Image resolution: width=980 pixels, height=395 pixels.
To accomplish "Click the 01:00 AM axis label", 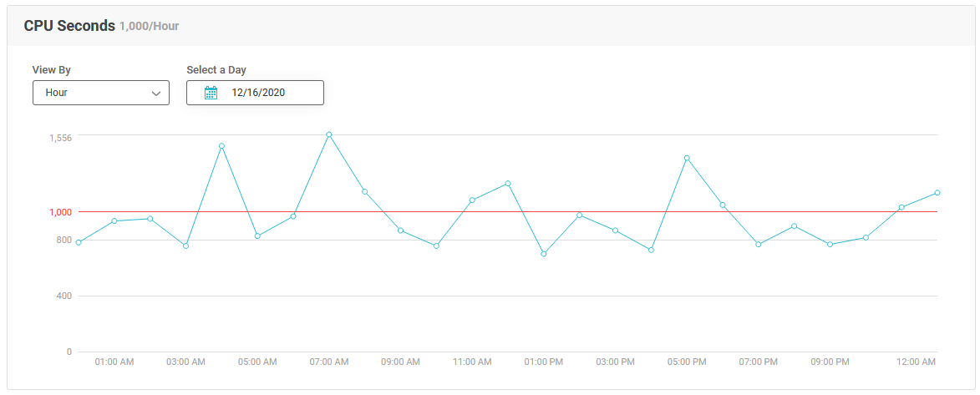I will 114,362.
